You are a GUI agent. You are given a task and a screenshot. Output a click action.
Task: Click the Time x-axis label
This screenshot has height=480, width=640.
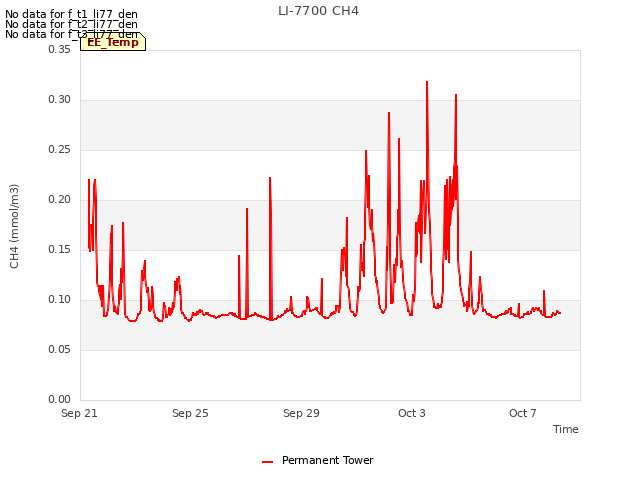click(x=565, y=429)
